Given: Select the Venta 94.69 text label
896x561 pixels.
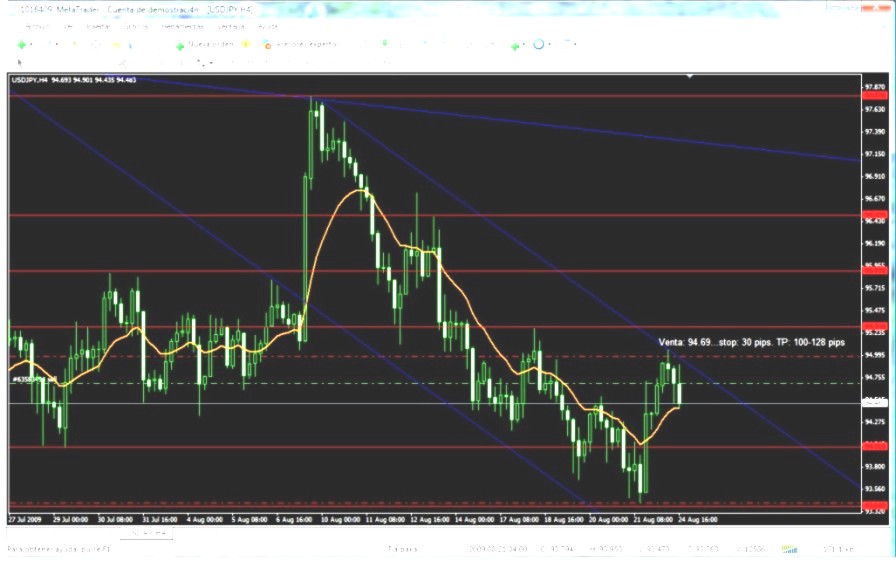Looking at the screenshot, I should [x=737, y=342].
